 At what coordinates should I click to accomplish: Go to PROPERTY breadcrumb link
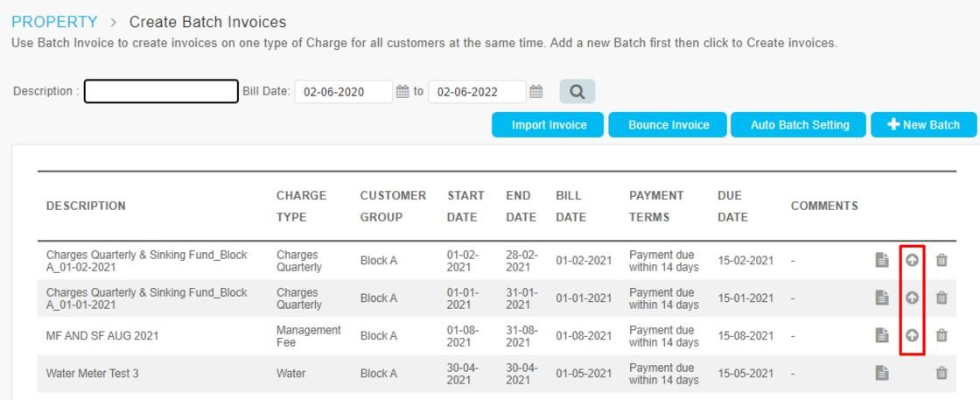click(54, 22)
